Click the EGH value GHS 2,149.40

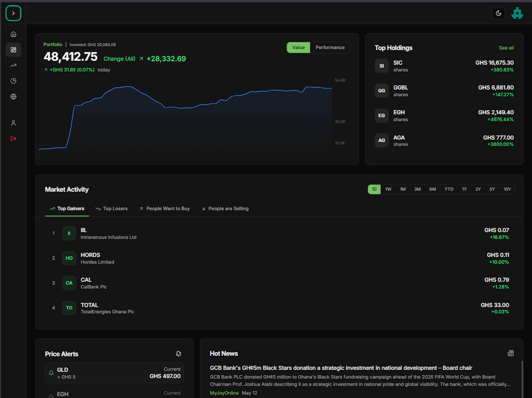[x=496, y=112]
